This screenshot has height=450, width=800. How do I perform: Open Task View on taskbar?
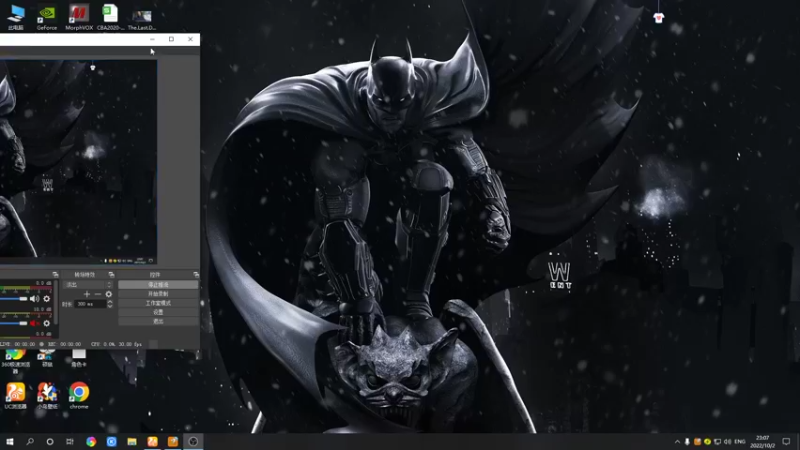coord(70,441)
